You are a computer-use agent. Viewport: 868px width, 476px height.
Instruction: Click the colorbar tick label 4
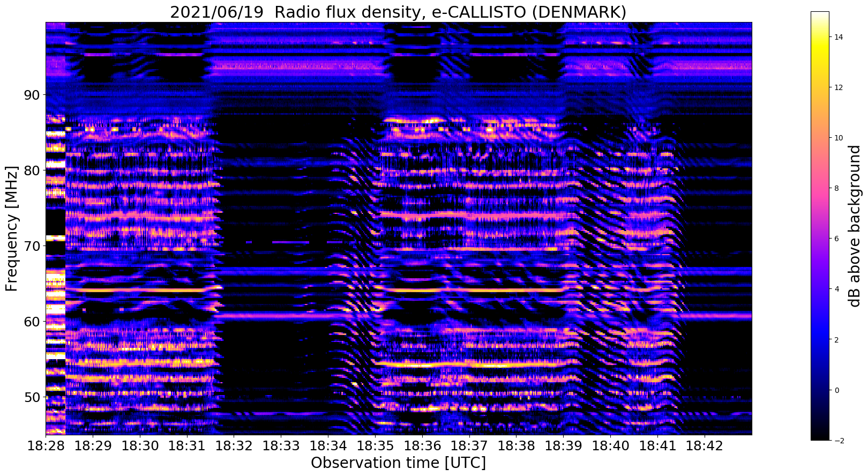[836, 289]
